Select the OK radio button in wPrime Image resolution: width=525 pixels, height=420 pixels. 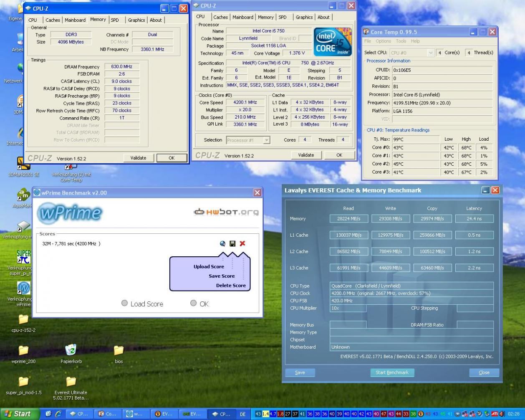pos(193,303)
